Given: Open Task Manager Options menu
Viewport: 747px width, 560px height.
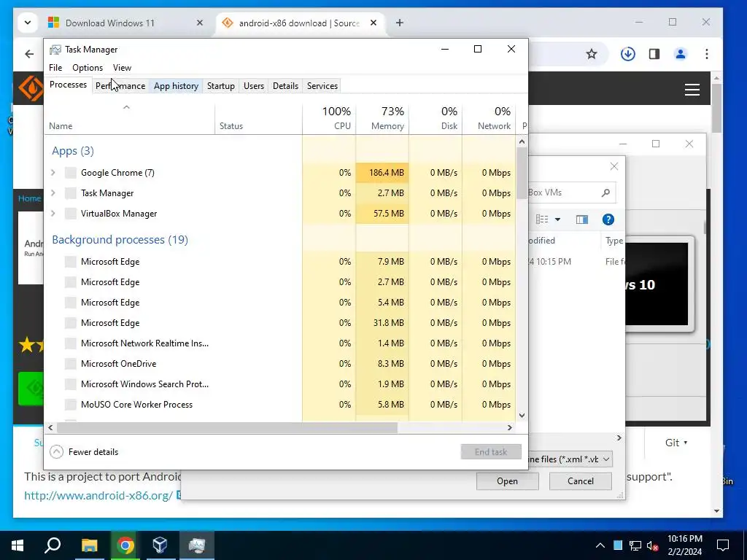Looking at the screenshot, I should (x=88, y=68).
